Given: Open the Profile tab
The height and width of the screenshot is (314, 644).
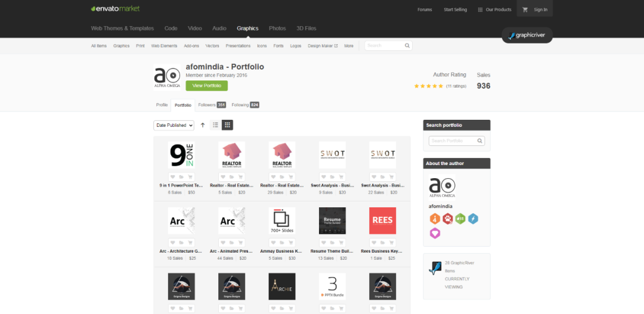Looking at the screenshot, I should [x=162, y=105].
